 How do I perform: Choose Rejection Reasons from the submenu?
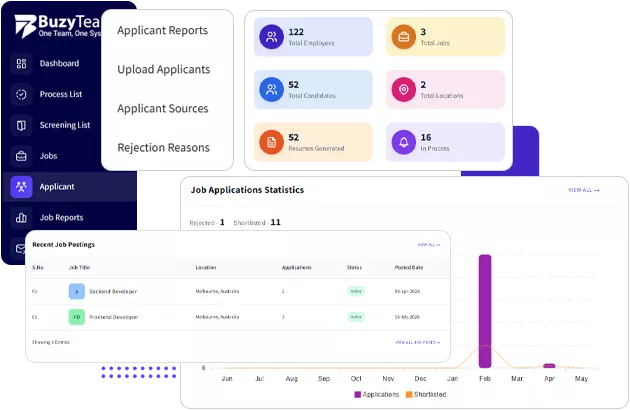pos(163,148)
